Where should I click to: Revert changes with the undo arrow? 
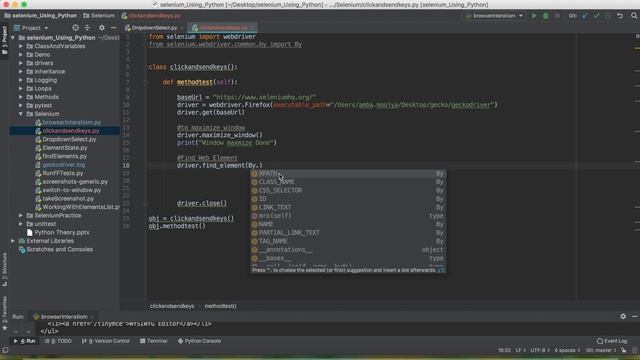620,16
